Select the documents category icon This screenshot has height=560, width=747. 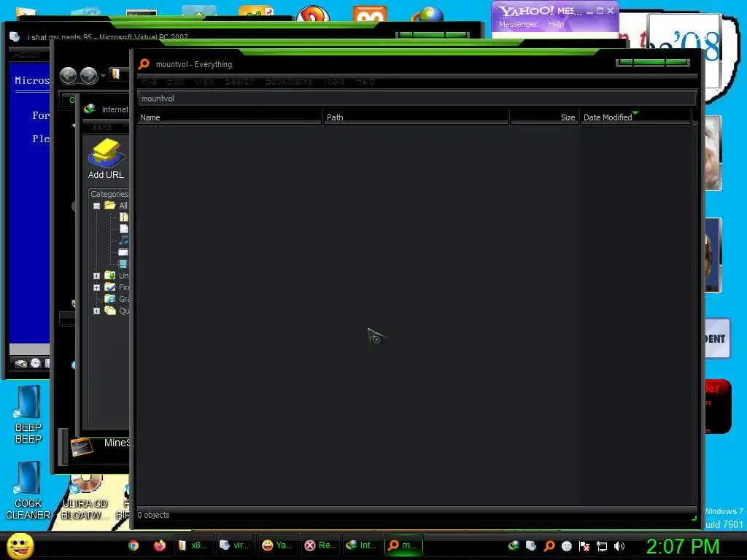tap(124, 228)
